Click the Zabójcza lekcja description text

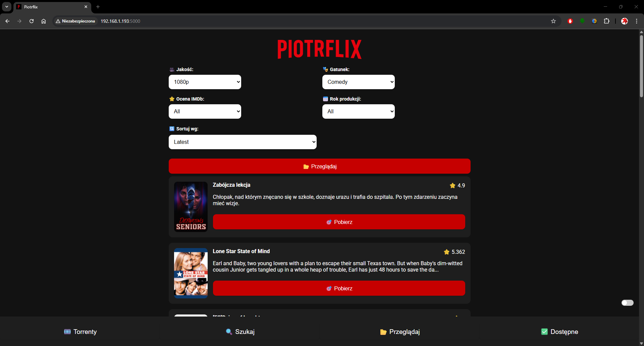point(335,200)
